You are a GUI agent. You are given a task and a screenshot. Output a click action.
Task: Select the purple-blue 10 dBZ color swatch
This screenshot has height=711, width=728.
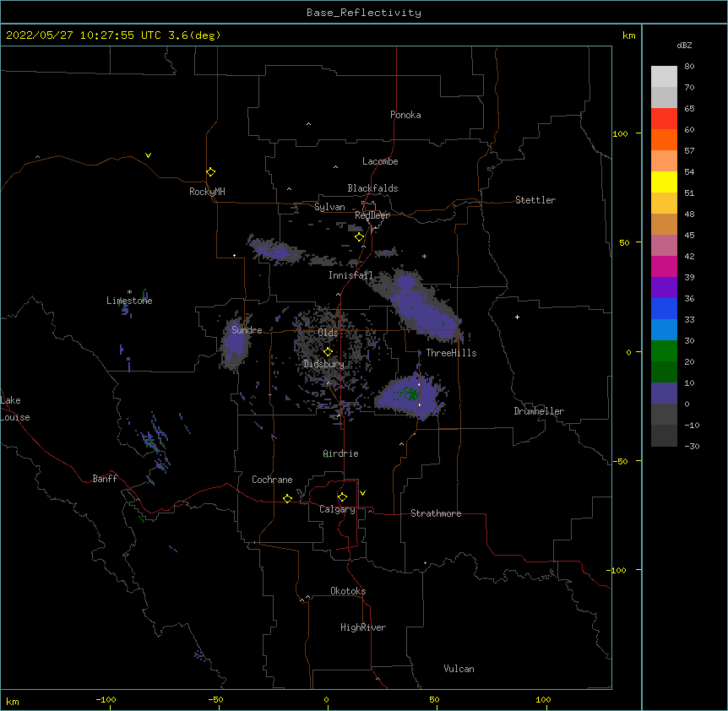[664, 393]
